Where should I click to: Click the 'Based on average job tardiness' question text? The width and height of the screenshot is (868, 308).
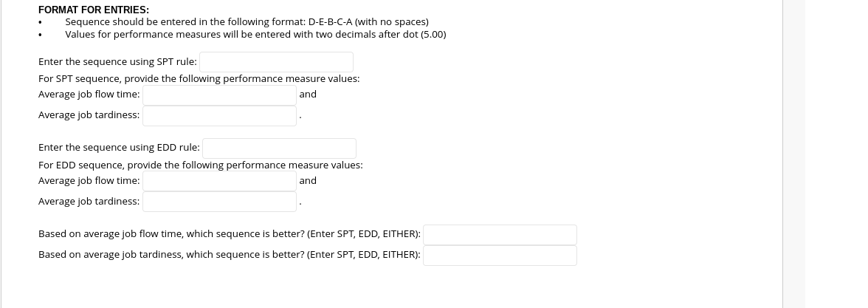229,255
